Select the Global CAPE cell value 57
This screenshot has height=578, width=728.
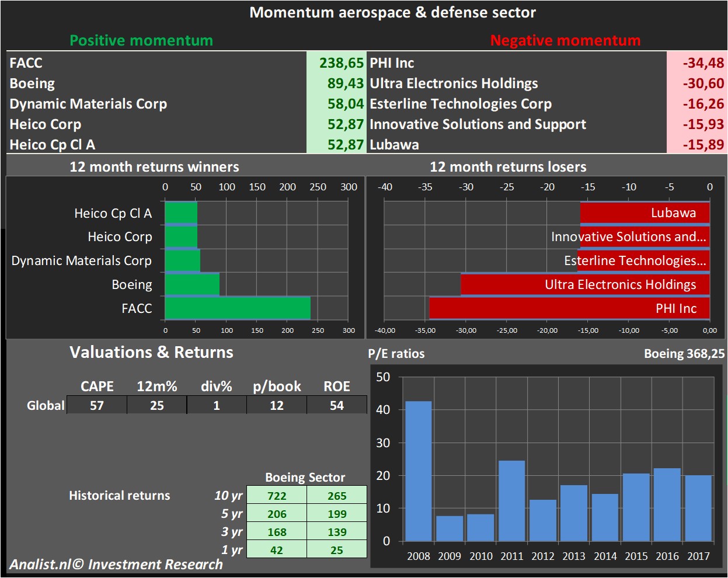97,405
